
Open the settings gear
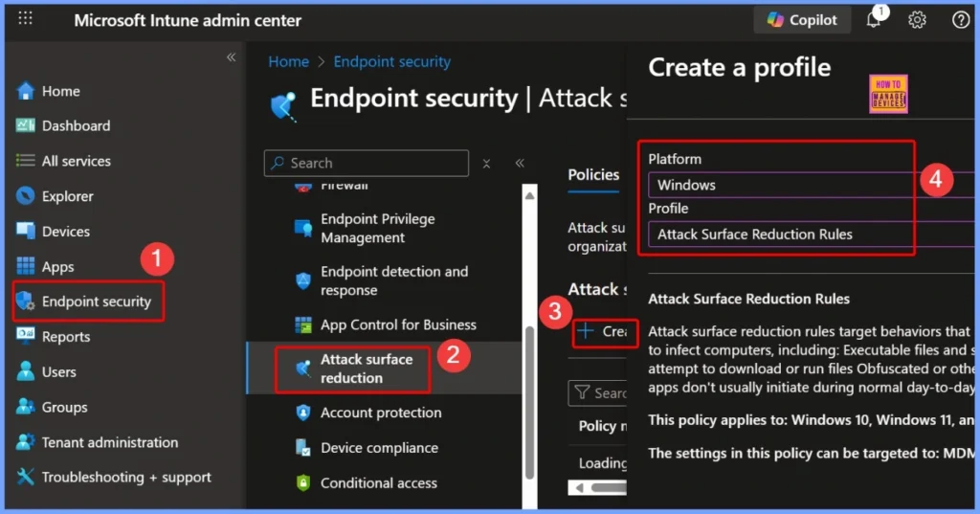point(917,20)
